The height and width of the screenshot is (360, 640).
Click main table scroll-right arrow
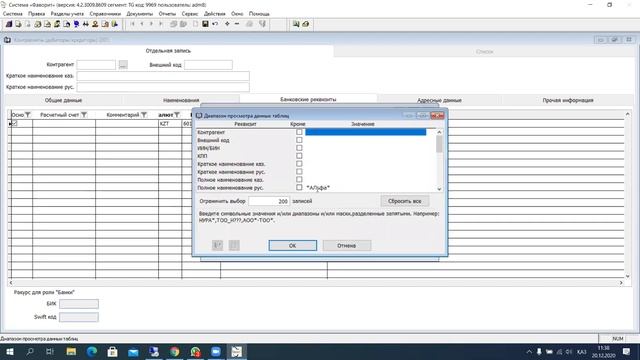[x=621, y=282]
